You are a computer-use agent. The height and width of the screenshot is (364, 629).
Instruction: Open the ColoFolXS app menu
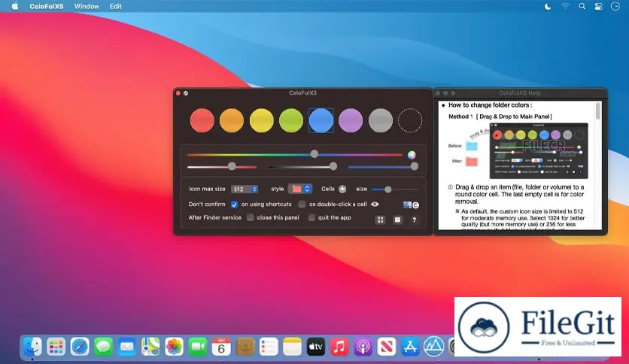tap(47, 7)
